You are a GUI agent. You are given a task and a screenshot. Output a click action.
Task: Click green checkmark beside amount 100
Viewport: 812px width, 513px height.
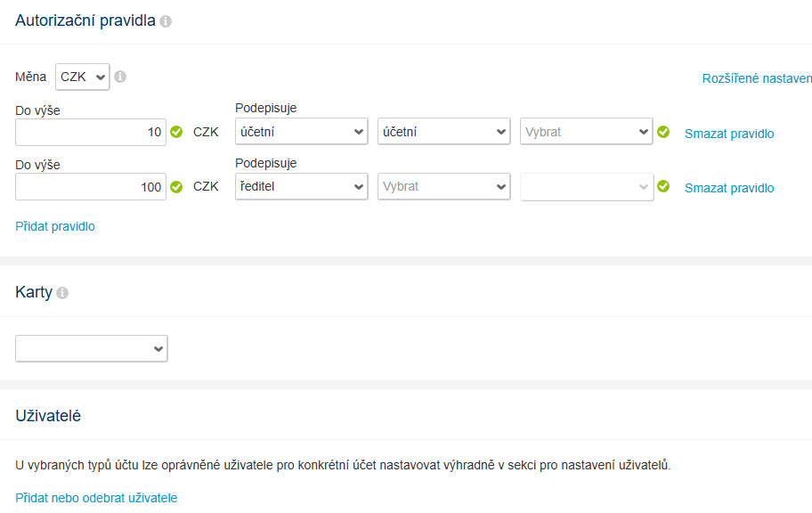pos(176,187)
